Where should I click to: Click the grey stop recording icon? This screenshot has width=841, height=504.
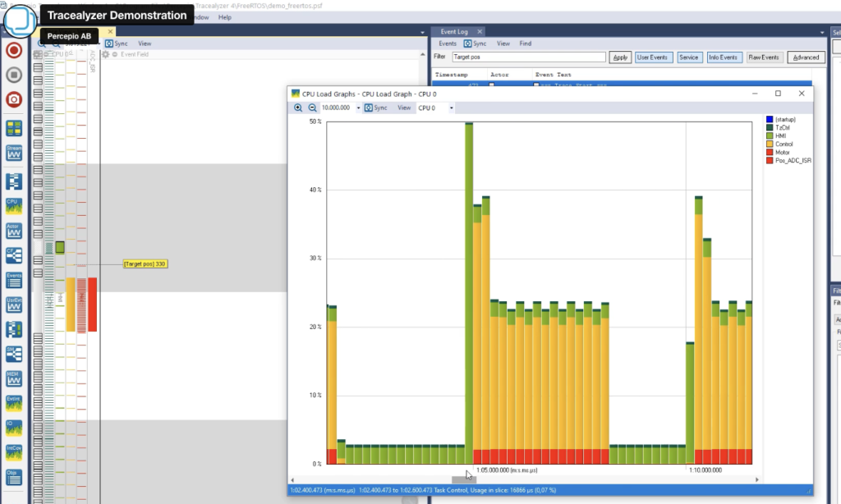14,75
